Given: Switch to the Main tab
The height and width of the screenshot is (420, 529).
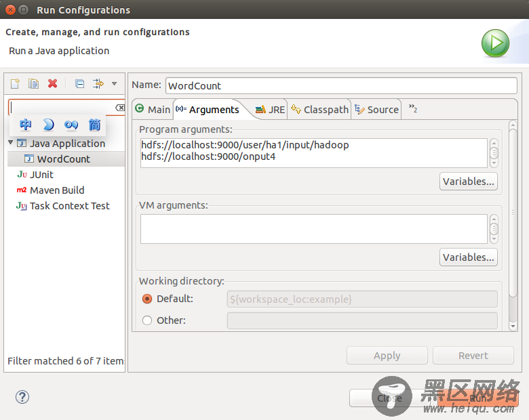Looking at the screenshot, I should [x=153, y=109].
